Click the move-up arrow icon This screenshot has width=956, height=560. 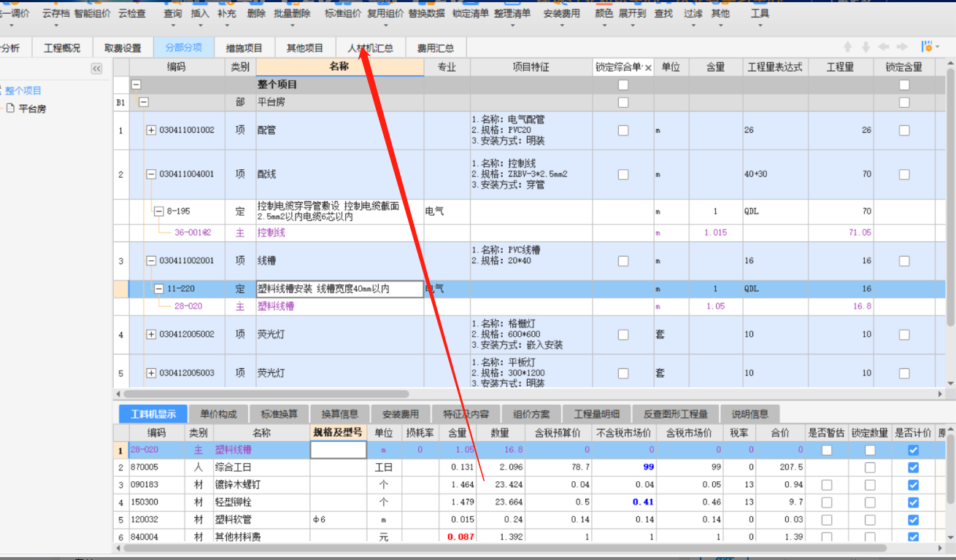(848, 47)
